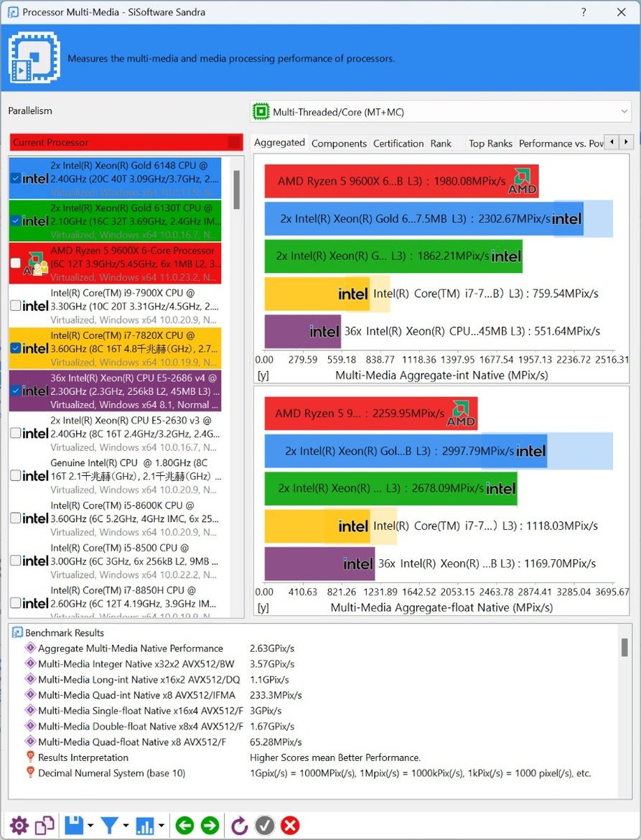
Task: Click the blue bar chart icon
Action: click(145, 825)
